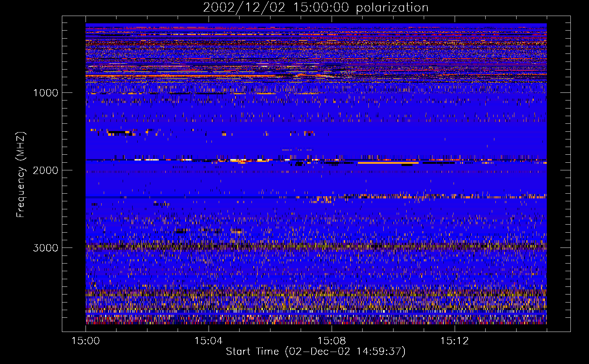Click the "Frequency (MHZ)" axis label
Screen dimensions: 589x364
21,175
